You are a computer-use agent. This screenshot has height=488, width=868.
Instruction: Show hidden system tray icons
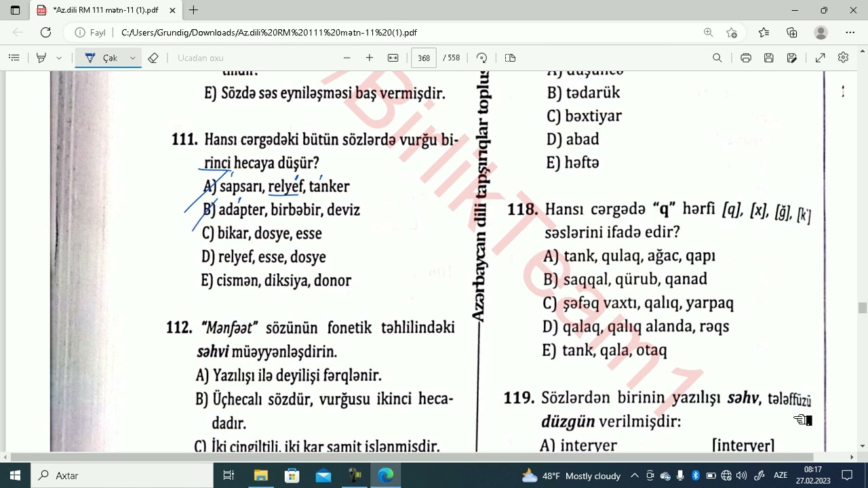click(x=635, y=476)
